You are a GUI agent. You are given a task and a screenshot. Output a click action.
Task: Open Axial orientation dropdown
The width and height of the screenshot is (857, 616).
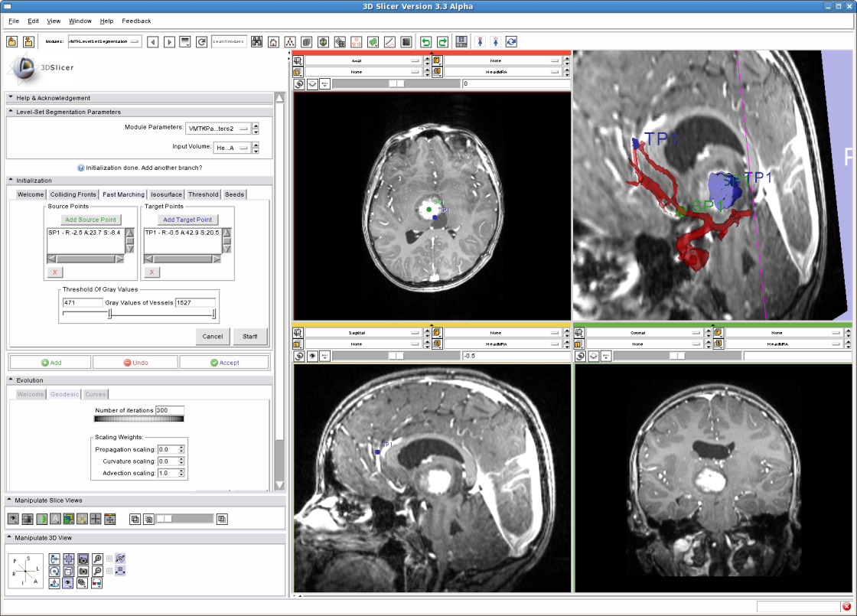(363, 60)
